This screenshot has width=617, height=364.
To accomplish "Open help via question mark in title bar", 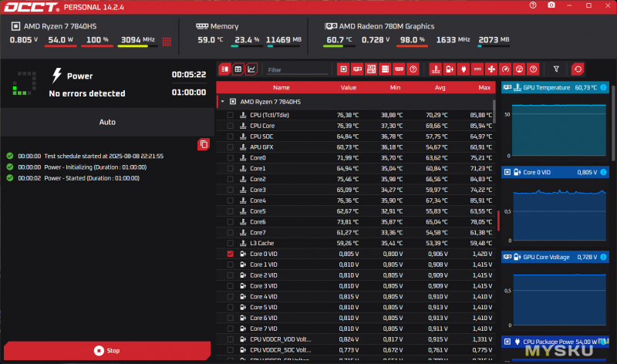I will coord(533,5).
